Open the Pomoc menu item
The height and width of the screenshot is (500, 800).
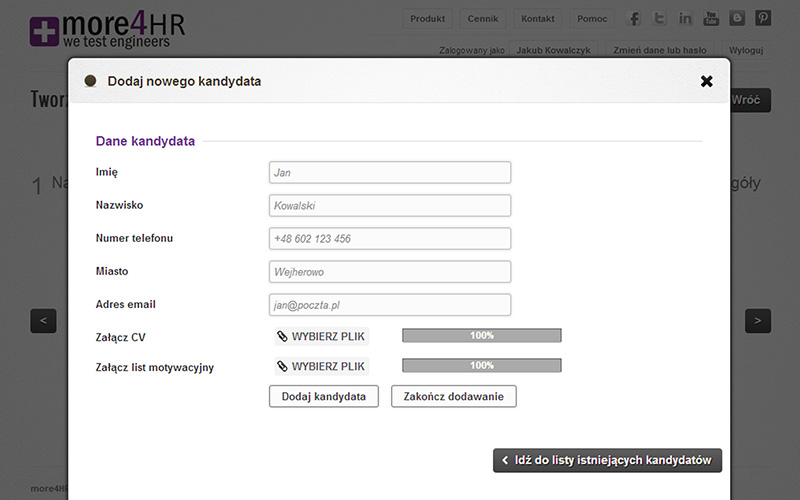(592, 19)
